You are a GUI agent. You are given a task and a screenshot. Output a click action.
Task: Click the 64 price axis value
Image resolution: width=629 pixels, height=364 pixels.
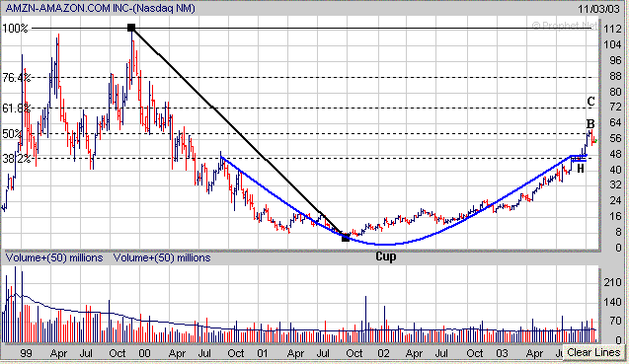615,122
